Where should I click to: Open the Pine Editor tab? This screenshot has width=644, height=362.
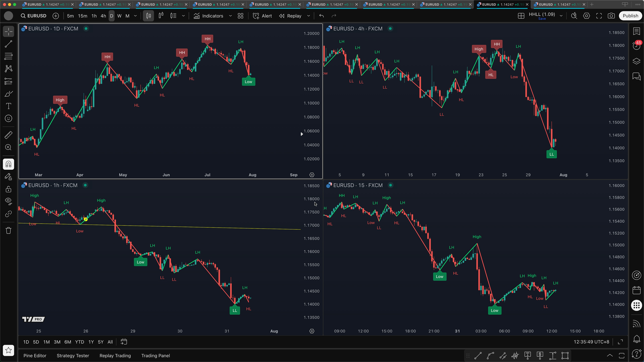coord(35,355)
